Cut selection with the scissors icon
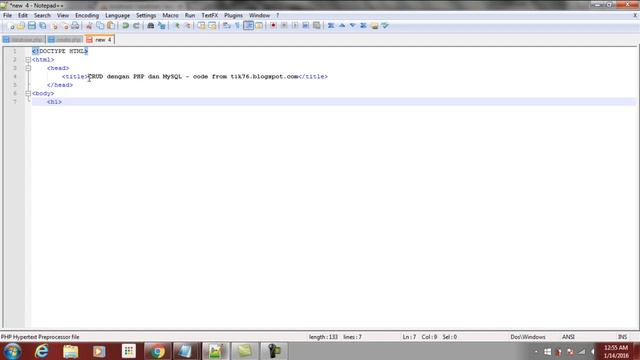Screen dimensions: 640x360 coord(89,26)
